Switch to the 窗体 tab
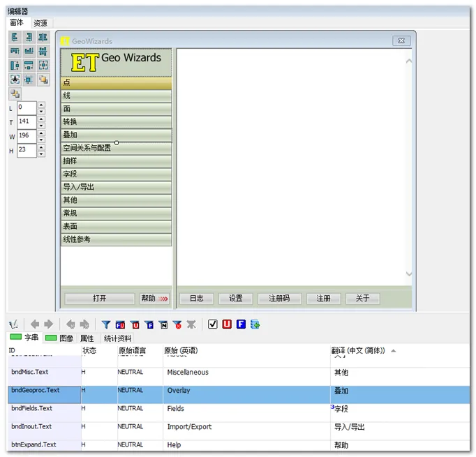 click(17, 23)
